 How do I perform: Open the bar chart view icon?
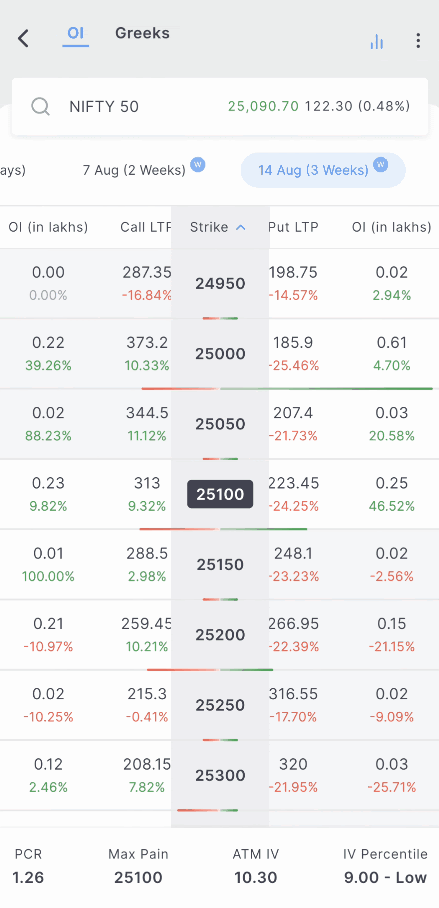376,41
